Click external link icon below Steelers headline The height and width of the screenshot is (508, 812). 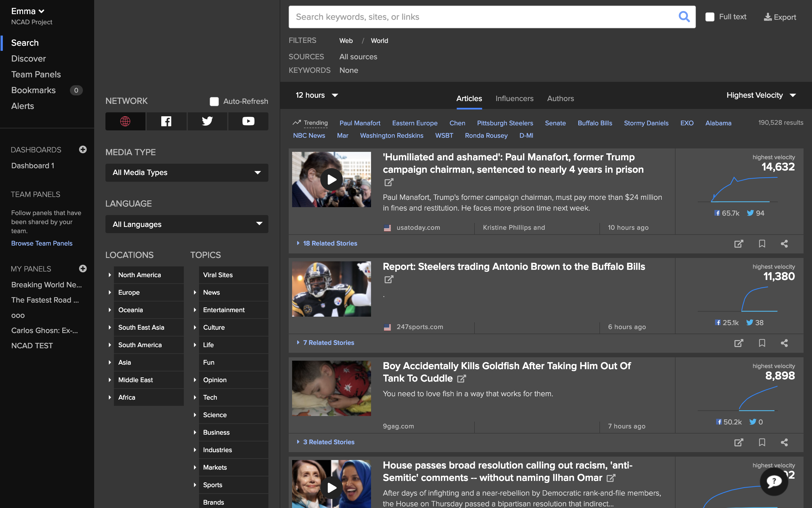click(389, 279)
